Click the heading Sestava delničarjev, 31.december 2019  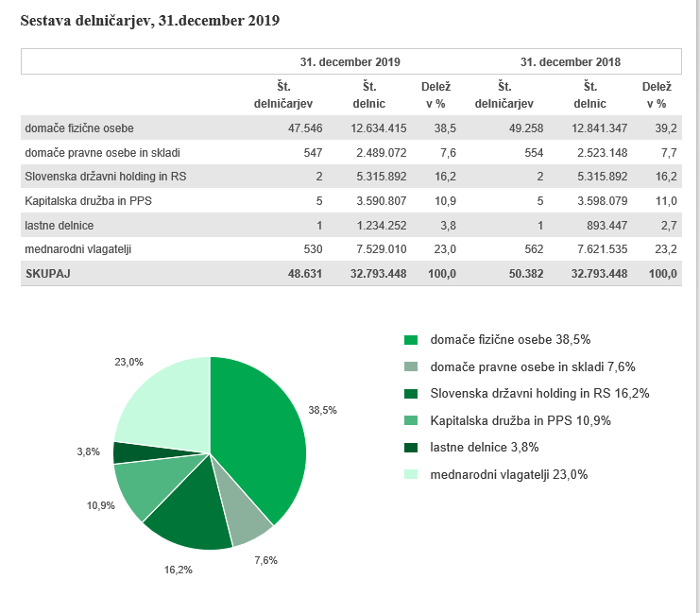150,21
